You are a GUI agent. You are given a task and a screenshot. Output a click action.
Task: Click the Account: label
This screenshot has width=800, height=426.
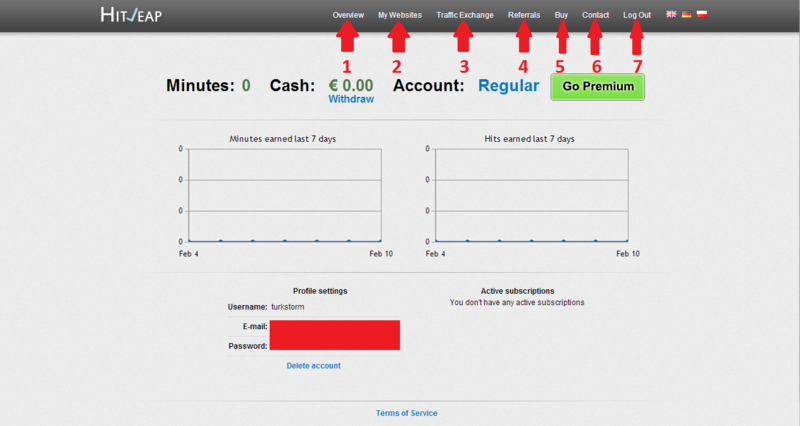pos(429,86)
